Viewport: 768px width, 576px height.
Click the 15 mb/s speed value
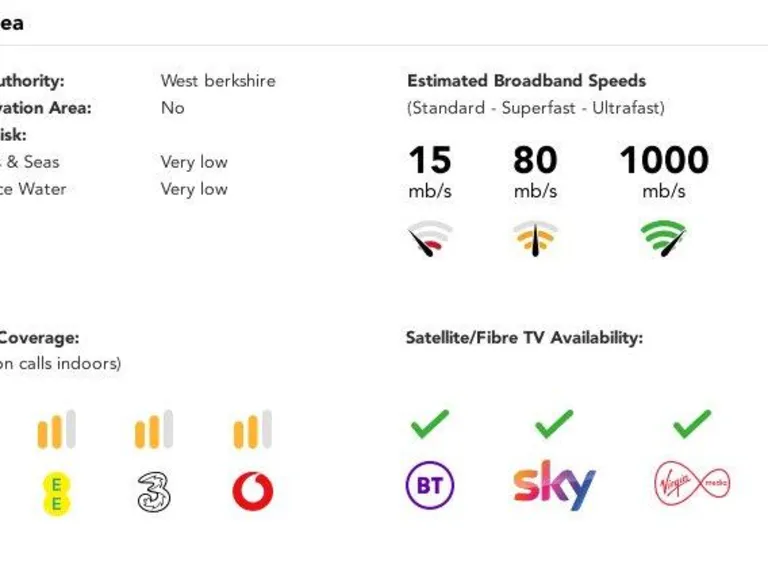click(430, 161)
